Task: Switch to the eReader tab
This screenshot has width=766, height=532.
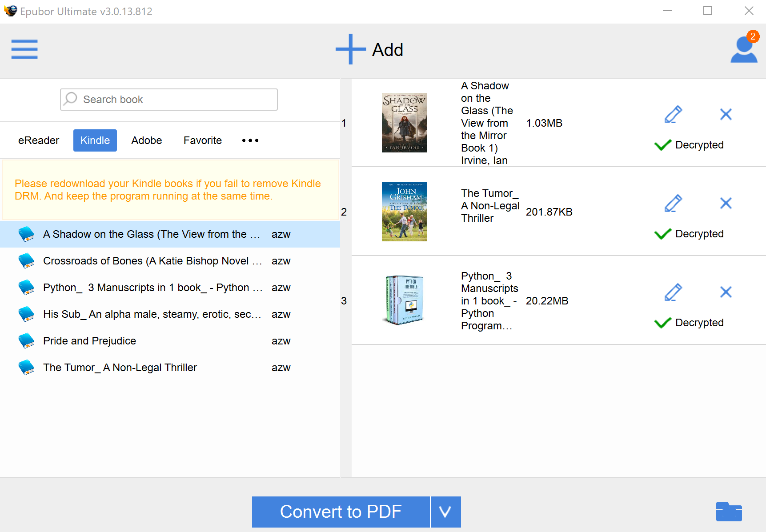Action: (x=39, y=140)
